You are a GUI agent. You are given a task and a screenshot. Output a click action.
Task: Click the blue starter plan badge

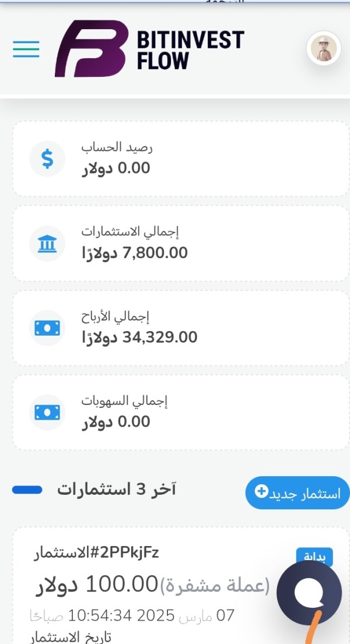315,557
